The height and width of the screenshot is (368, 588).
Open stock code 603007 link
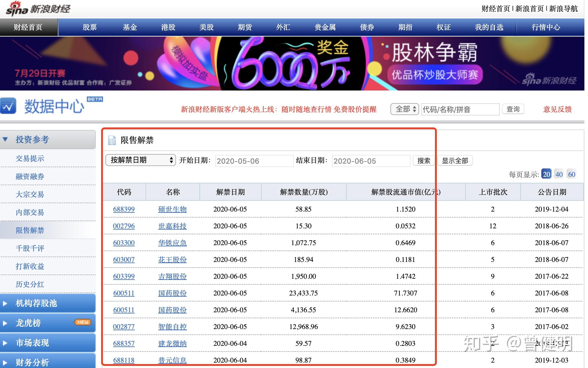pos(124,260)
